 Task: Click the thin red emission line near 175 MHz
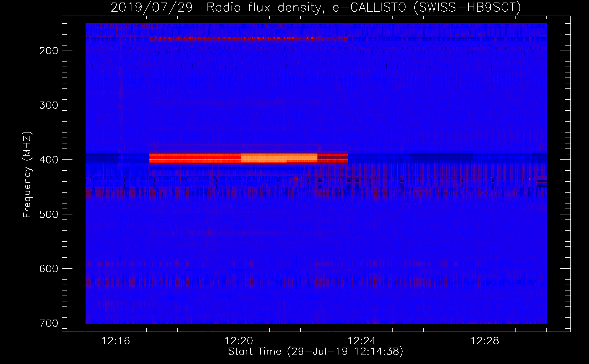[249, 38]
